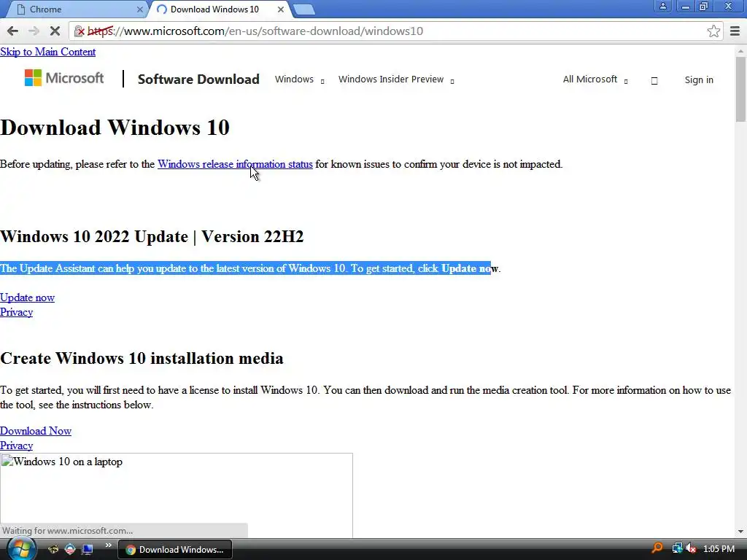The height and width of the screenshot is (560, 747).
Task: Open the Windows Start orb
Action: [x=20, y=549]
